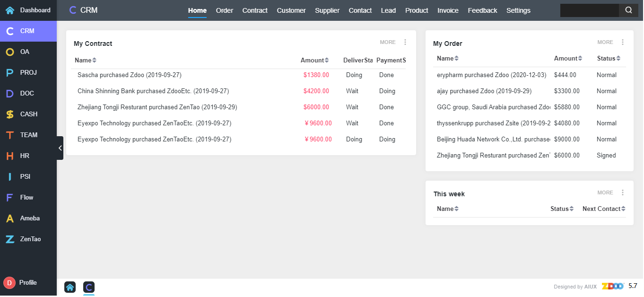This screenshot has width=644, height=297.
Task: Open My Order panel three-dot menu
Action: tap(622, 42)
